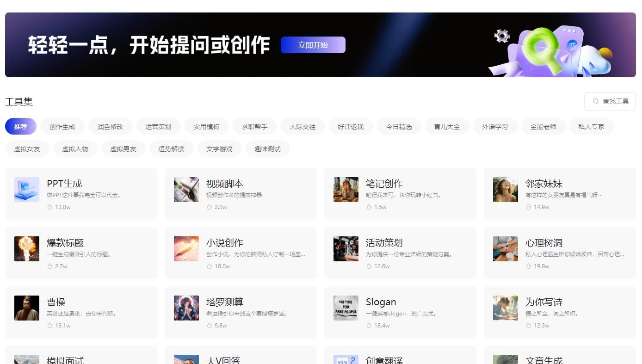Click the 12.6w usage count
Image resolution: width=642 pixels, height=364 pixels.
pyautogui.click(x=382, y=266)
